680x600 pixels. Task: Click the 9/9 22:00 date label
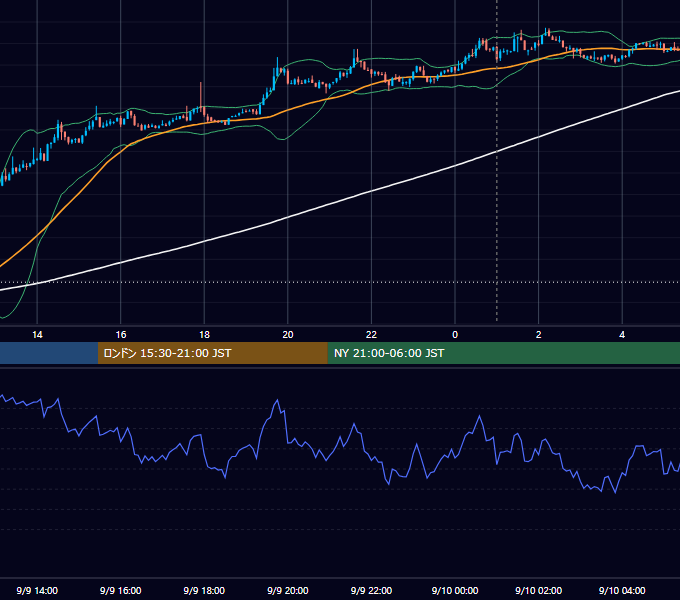(371, 590)
